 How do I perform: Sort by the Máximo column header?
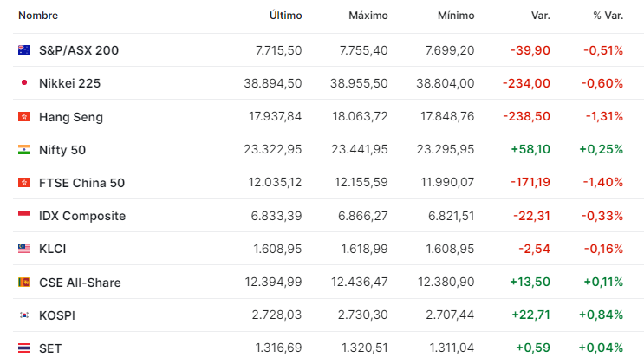368,16
